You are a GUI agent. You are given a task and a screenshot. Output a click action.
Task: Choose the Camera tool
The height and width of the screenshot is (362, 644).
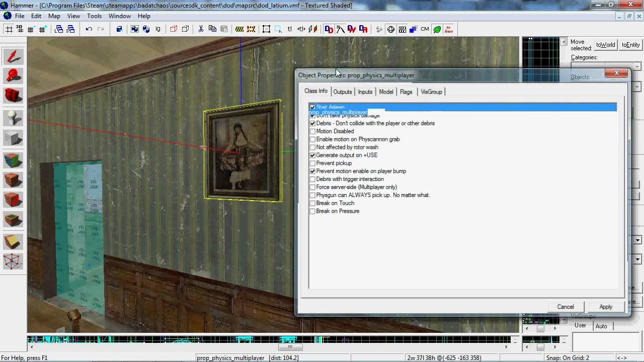pyautogui.click(x=13, y=95)
